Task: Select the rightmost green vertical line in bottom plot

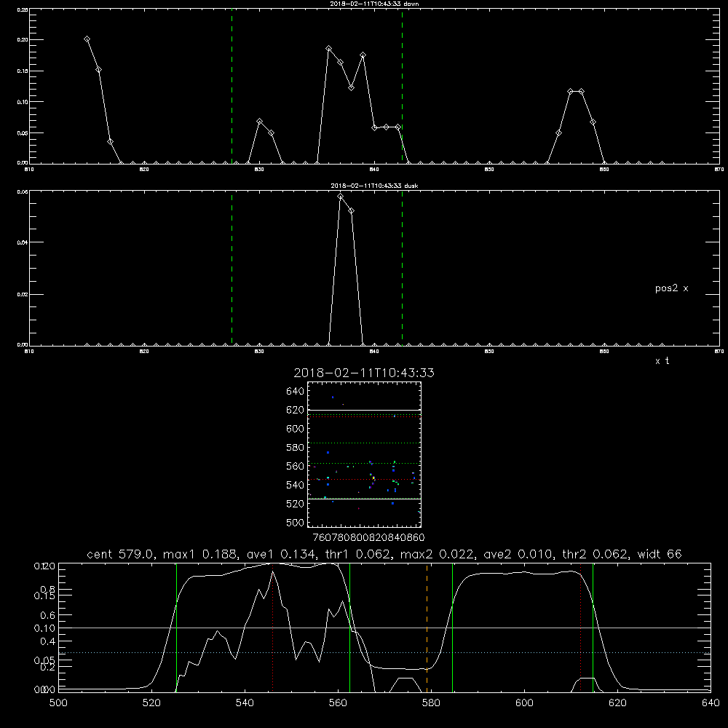Action: (593, 628)
